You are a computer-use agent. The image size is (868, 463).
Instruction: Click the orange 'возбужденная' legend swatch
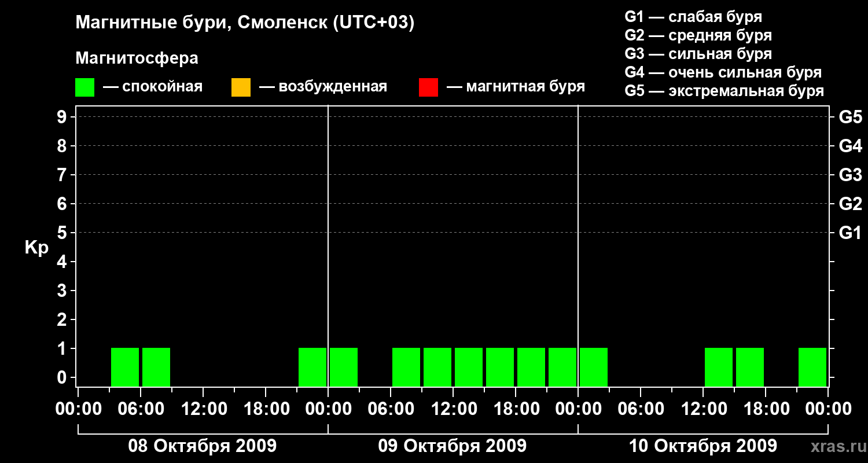241,87
